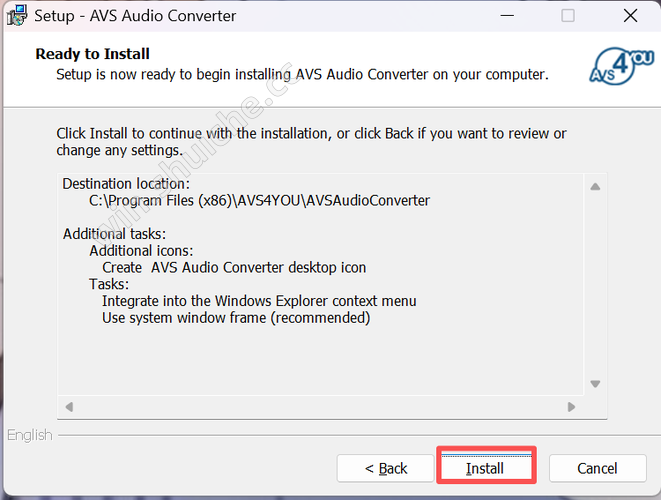Screen dimensions: 661x500
Task: Click the 'Destination location:' label in summary
Action: [x=125, y=184]
